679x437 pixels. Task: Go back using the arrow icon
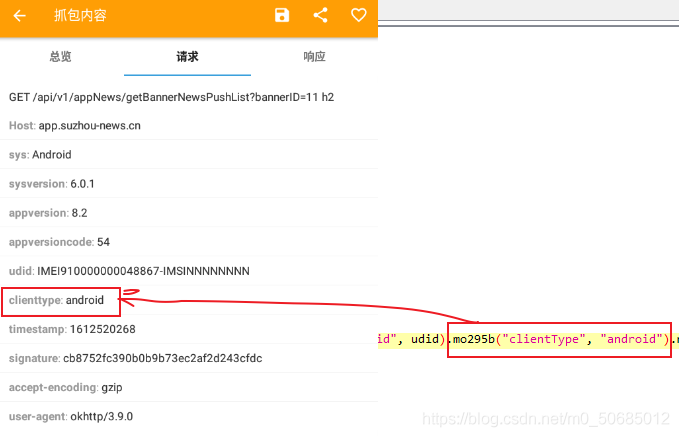click(x=19, y=16)
